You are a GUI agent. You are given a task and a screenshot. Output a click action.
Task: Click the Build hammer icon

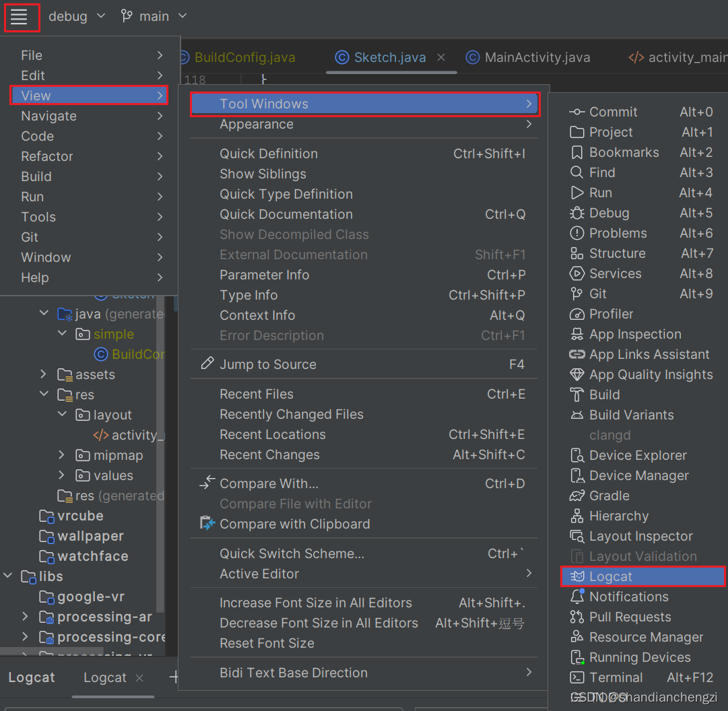click(576, 395)
